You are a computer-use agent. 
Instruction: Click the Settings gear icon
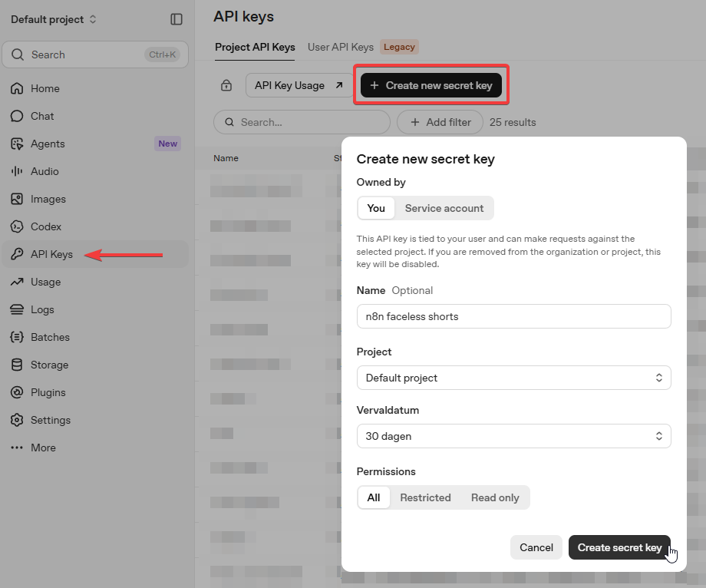click(17, 420)
